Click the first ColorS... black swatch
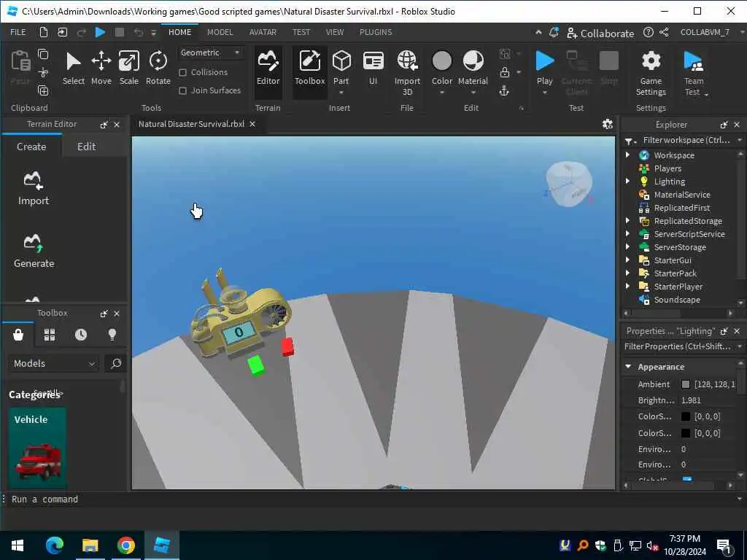This screenshot has width=747, height=560. [x=686, y=416]
